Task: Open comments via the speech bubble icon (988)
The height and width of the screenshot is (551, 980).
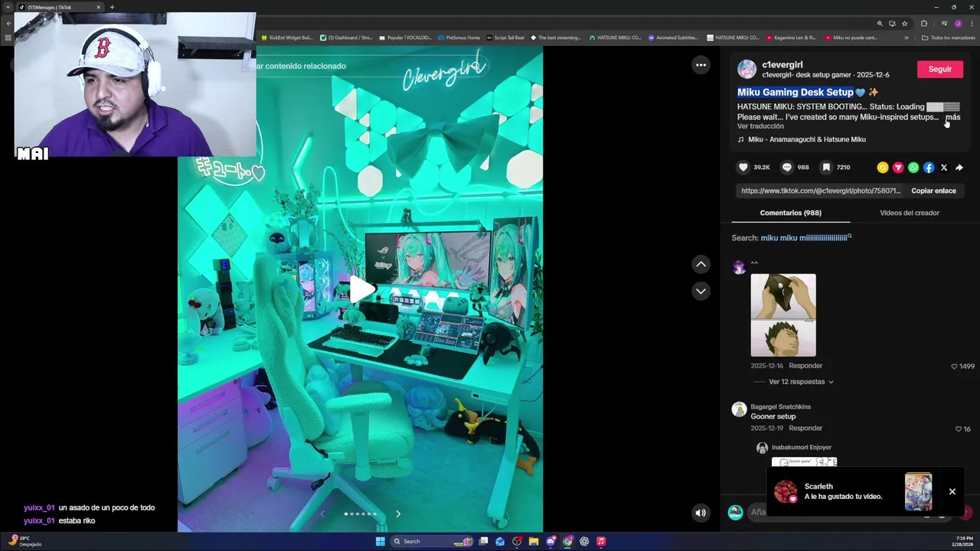Action: click(x=786, y=167)
